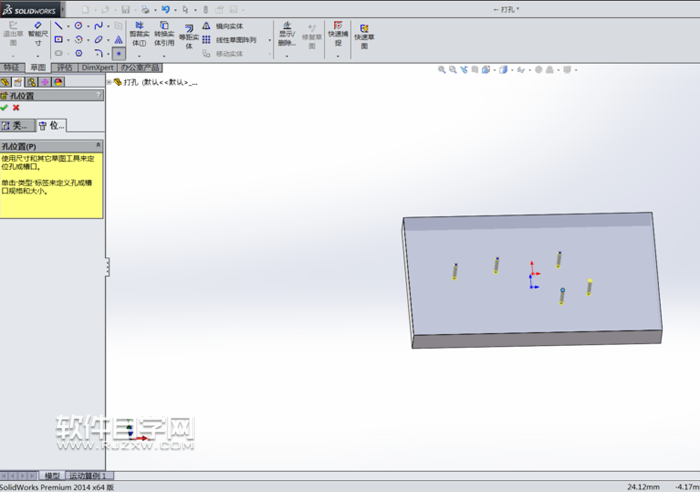Expand the 打孔 flyout tree node
Image resolution: width=700 pixels, height=492 pixels.
[109, 82]
